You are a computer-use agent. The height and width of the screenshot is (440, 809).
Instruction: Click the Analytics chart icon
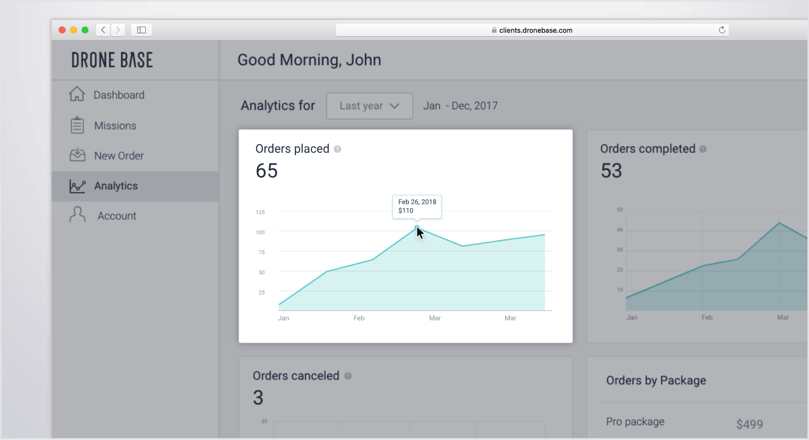[x=77, y=186]
